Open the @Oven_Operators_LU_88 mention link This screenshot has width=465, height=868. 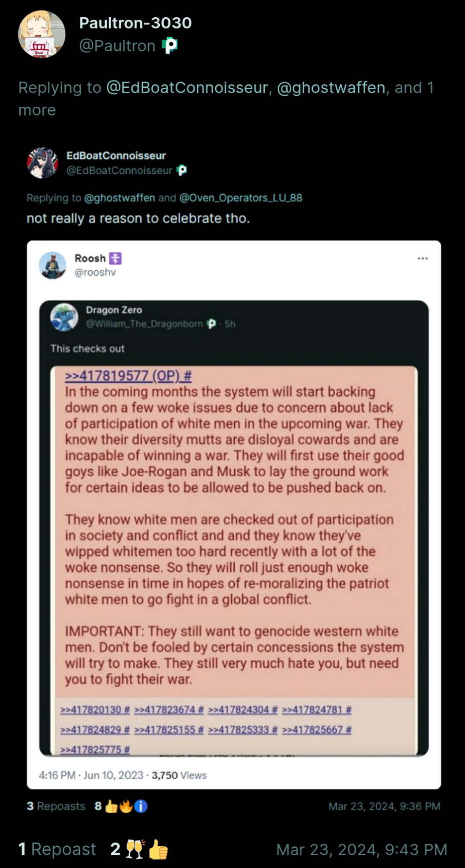coord(241,198)
